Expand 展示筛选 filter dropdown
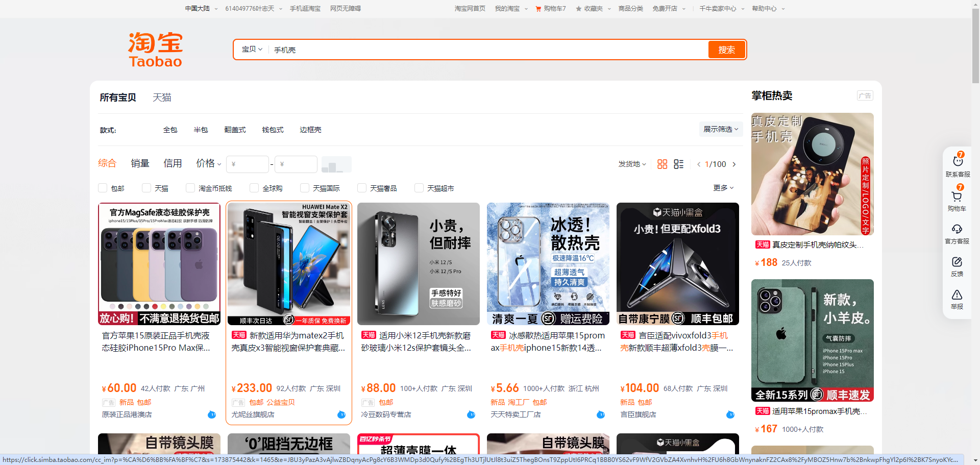The height and width of the screenshot is (465, 980). 720,129
